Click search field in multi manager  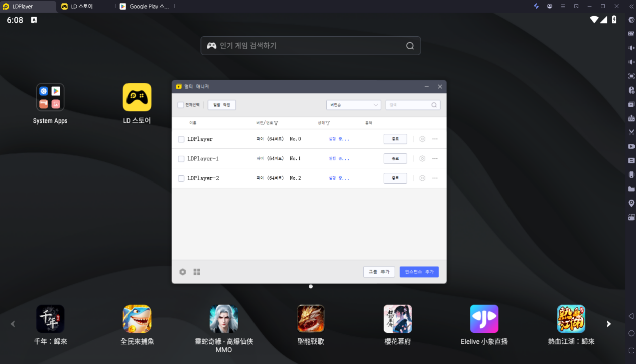pyautogui.click(x=413, y=105)
